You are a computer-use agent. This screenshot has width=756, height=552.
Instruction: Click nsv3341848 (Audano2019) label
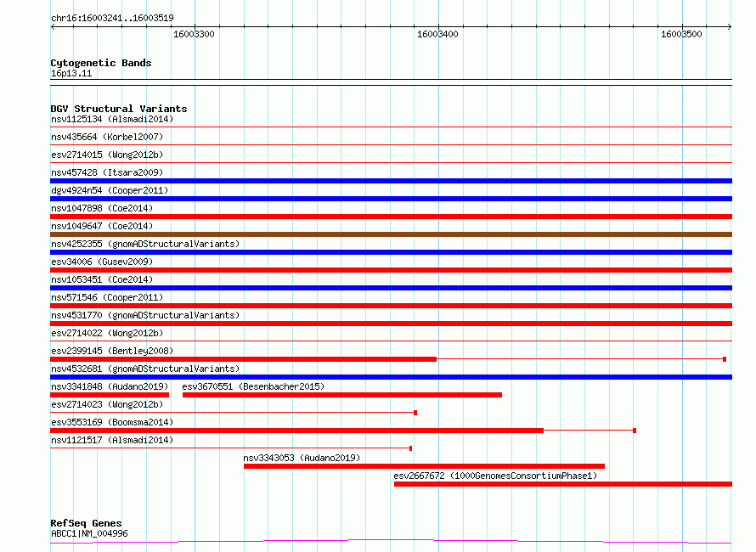110,386
